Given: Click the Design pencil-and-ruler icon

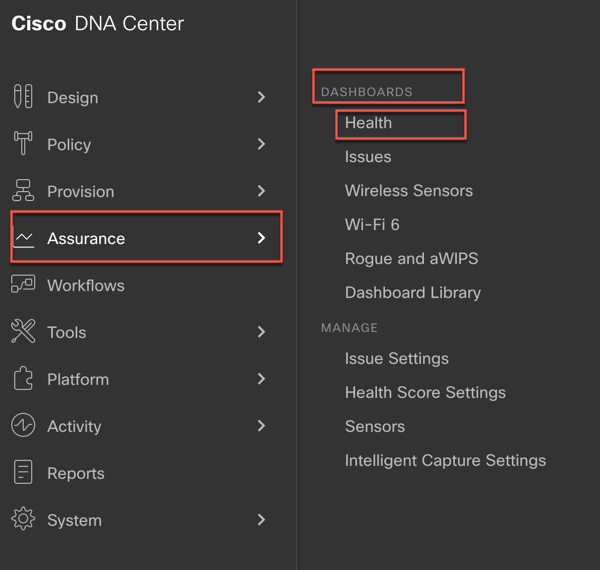Looking at the screenshot, I should pos(23,96).
